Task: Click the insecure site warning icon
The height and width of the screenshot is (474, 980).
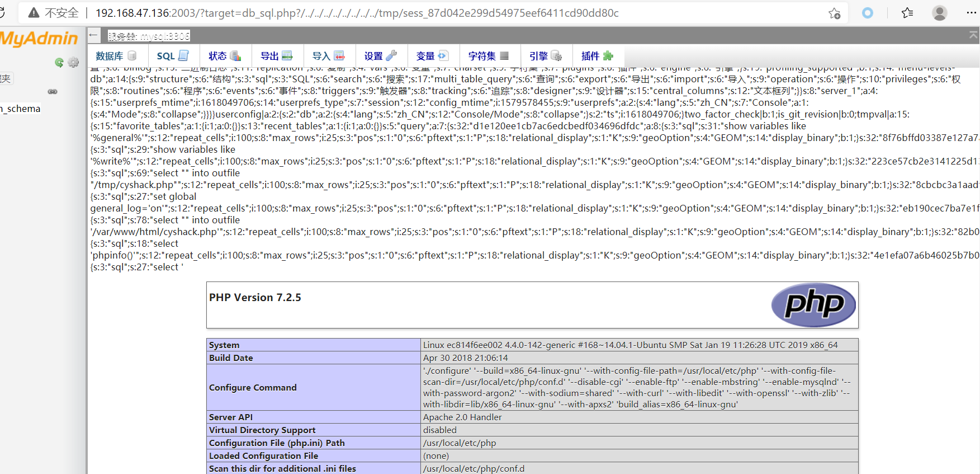Action: [x=34, y=13]
